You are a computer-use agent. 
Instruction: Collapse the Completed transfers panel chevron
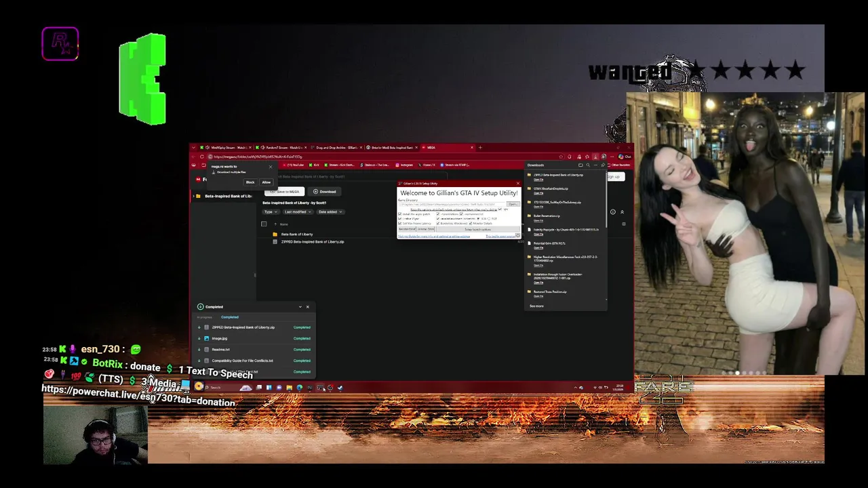click(300, 306)
